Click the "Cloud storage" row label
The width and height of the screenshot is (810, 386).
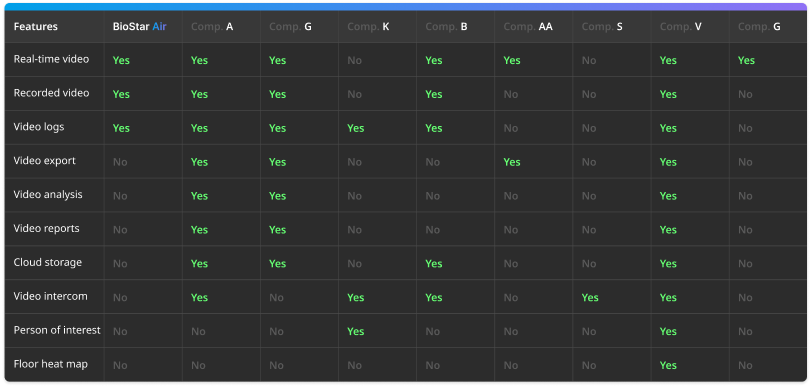pos(48,263)
